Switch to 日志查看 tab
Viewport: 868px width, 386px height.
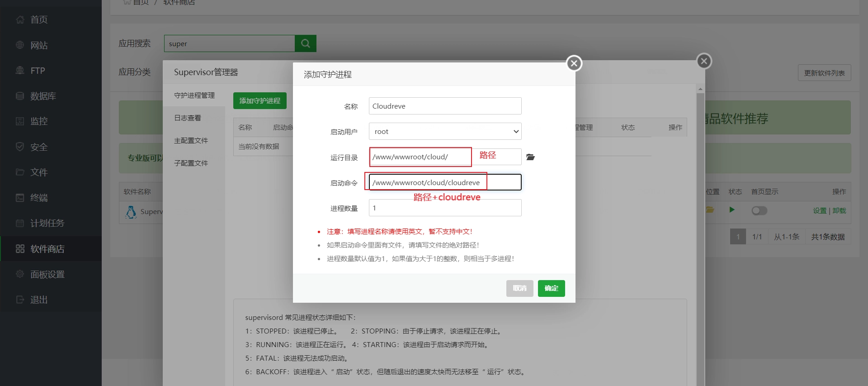click(188, 118)
